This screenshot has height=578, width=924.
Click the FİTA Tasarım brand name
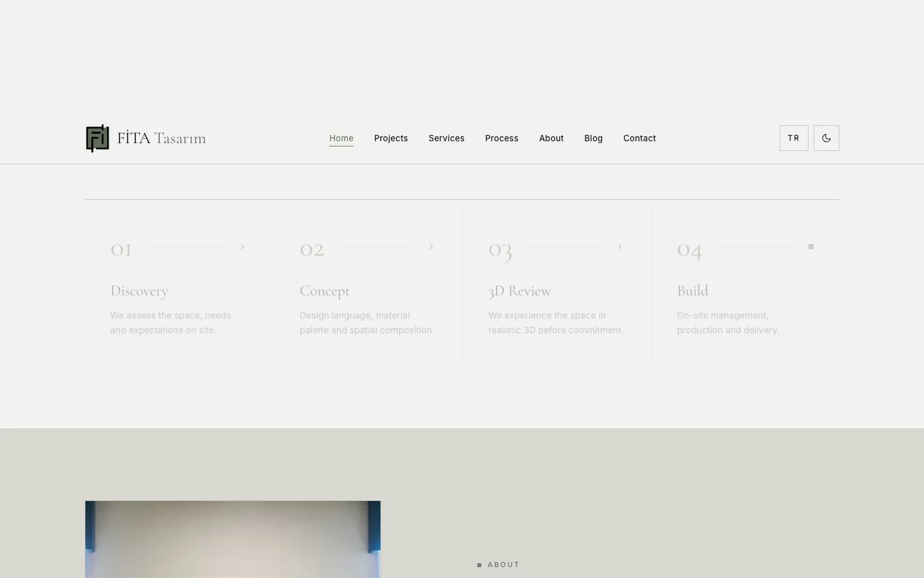click(x=162, y=138)
